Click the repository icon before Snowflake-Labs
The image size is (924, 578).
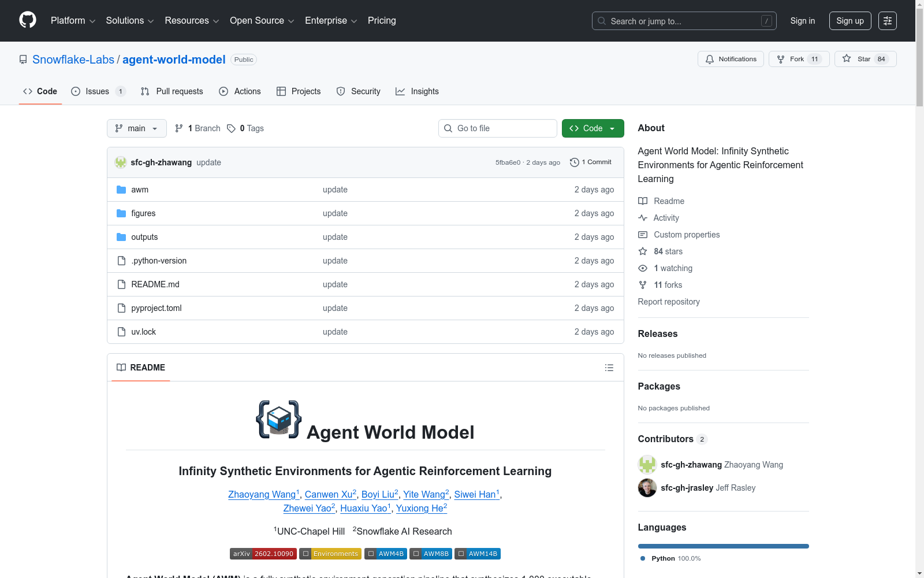tap(23, 60)
